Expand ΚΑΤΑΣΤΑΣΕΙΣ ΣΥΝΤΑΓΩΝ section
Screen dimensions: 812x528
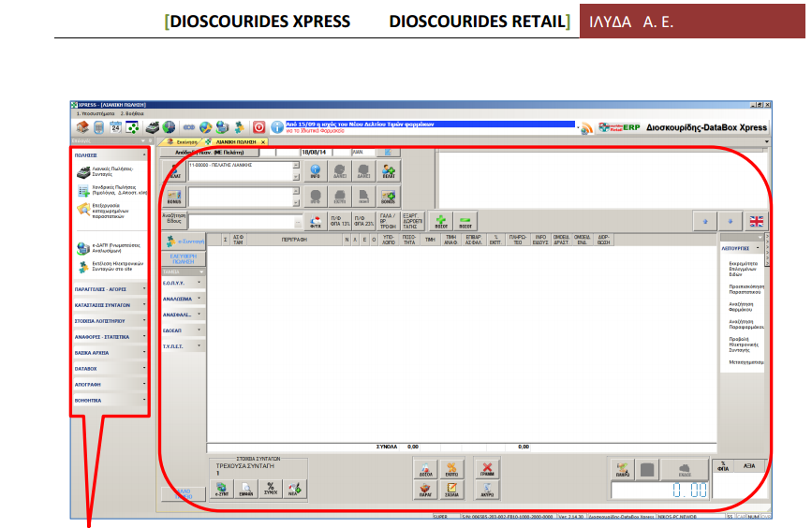coord(110,305)
